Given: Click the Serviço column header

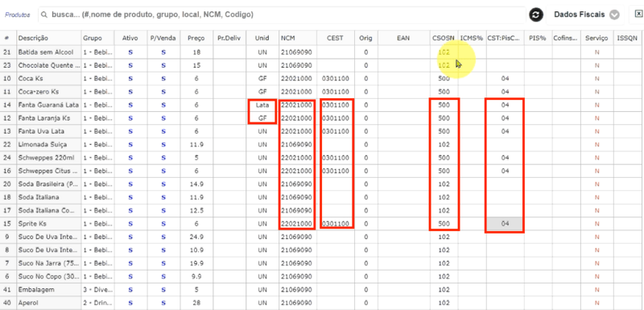Looking at the screenshot, I should (x=597, y=38).
